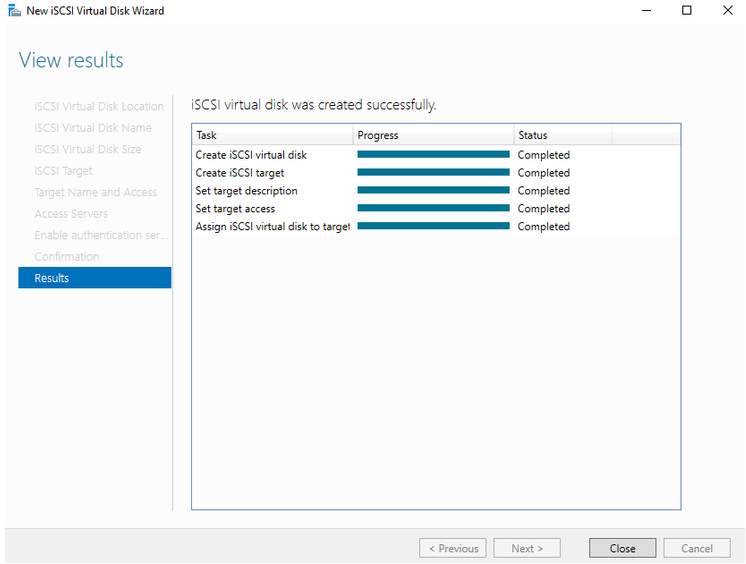Select the Results step in sidebar
The width and height of the screenshot is (746, 564).
94,278
